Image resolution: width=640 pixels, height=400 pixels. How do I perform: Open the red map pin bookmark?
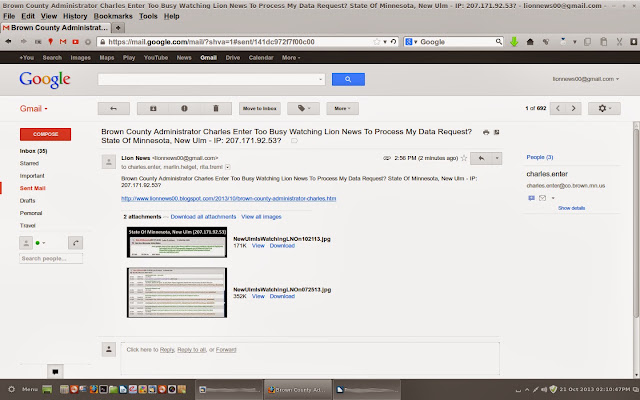[x=51, y=42]
